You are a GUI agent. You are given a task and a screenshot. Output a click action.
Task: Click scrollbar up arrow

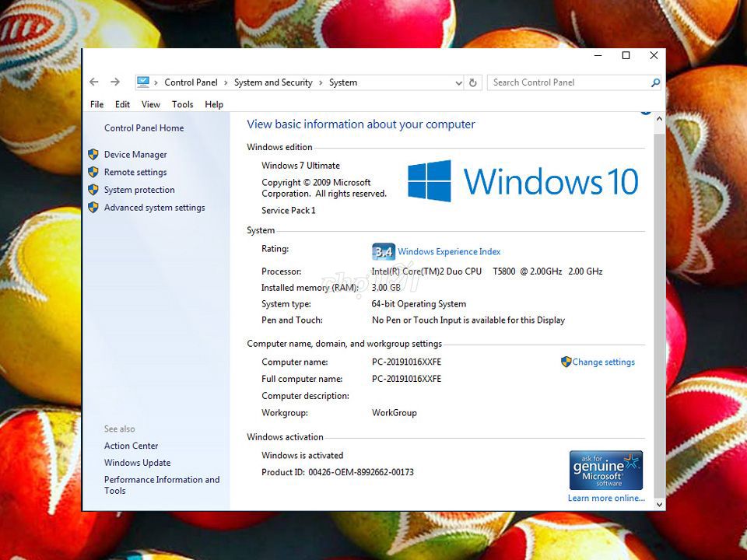tap(659, 119)
